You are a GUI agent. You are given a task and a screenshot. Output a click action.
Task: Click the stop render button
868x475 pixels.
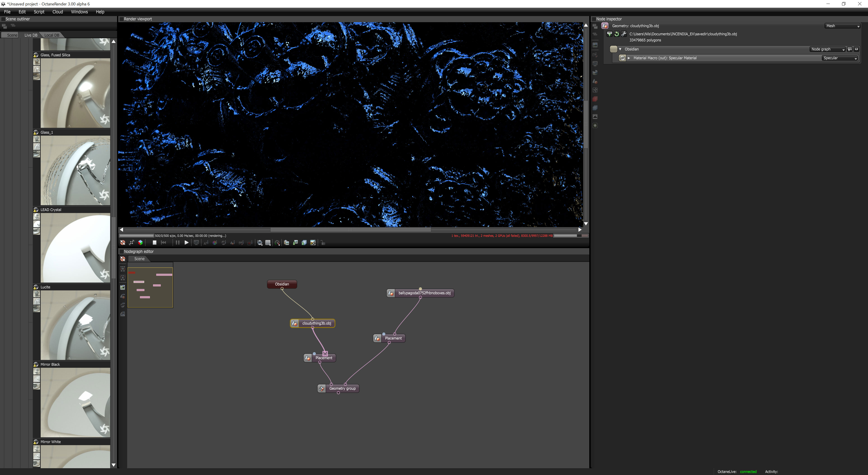click(154, 243)
